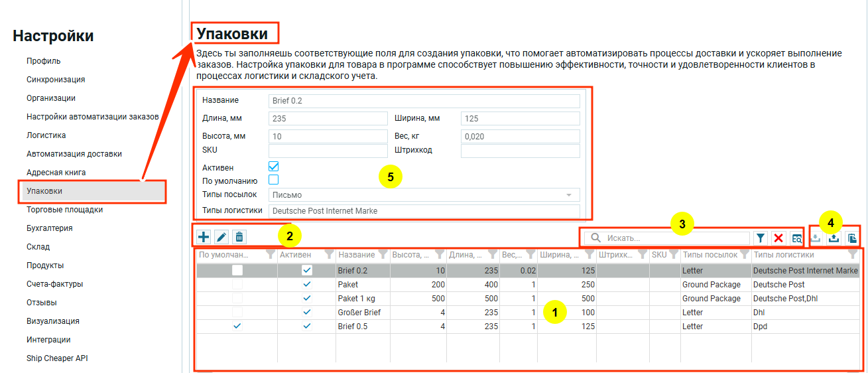This screenshot has height=373, width=868.
Task: Toggle default checkbox in Brief 0.5 row
Action: (x=237, y=327)
